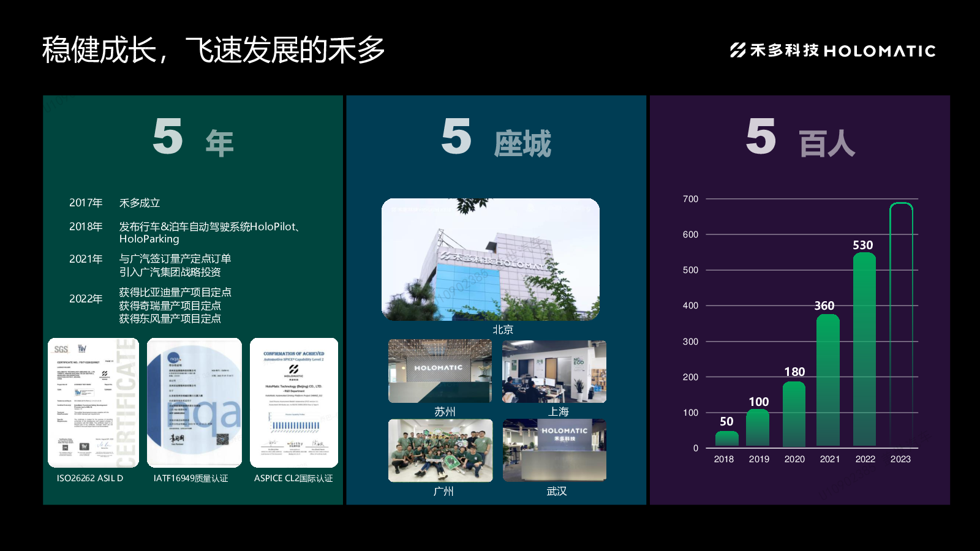980x551 pixels.
Task: Select the ASPICE CL2国际认证 caption
Action: coord(293,478)
